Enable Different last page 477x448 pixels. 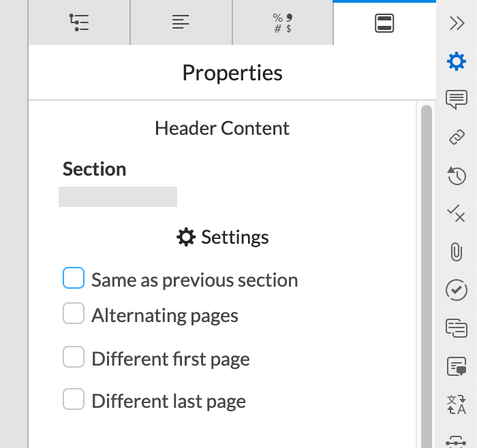[x=74, y=400]
